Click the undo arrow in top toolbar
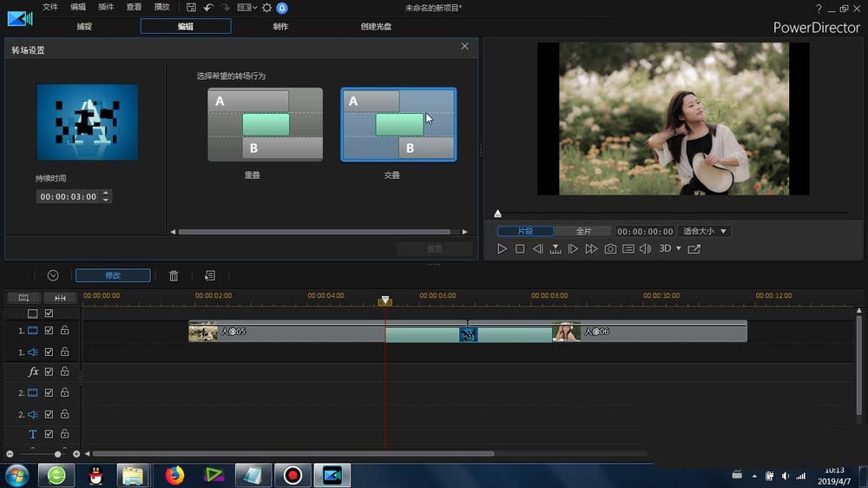The width and height of the screenshot is (868, 488). pyautogui.click(x=208, y=8)
